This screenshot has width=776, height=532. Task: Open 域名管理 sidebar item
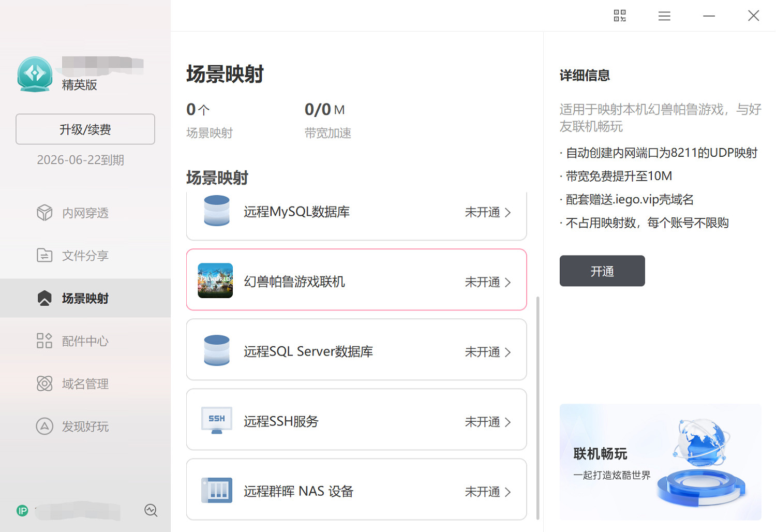pyautogui.click(x=85, y=384)
